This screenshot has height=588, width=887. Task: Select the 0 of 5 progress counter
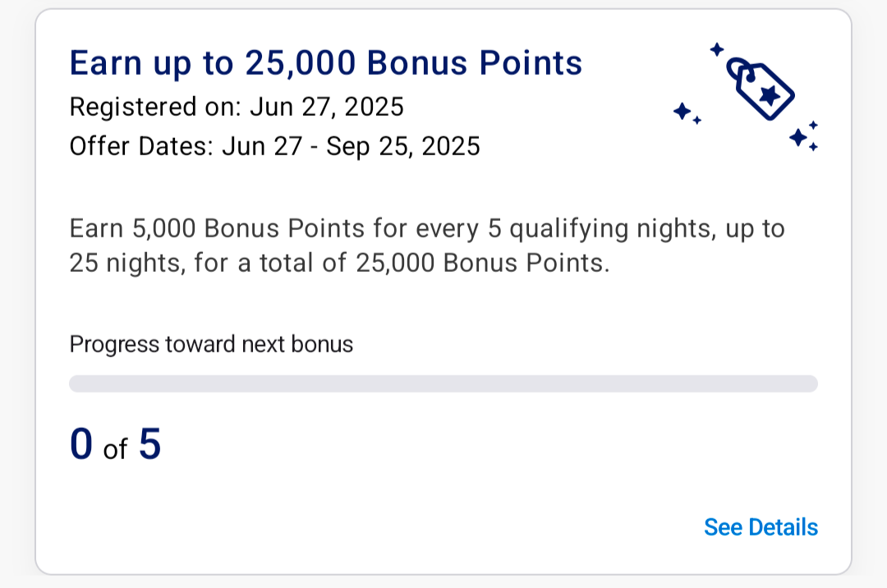click(115, 444)
